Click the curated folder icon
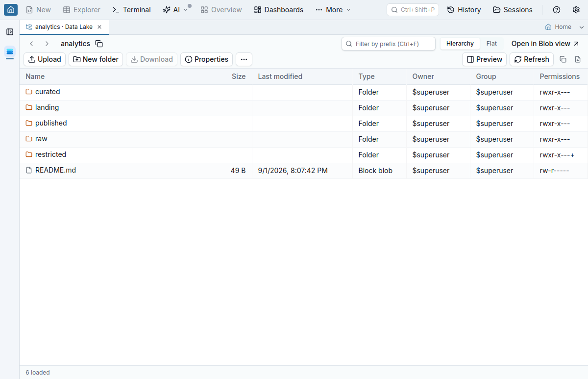588x379 pixels. pos(29,92)
